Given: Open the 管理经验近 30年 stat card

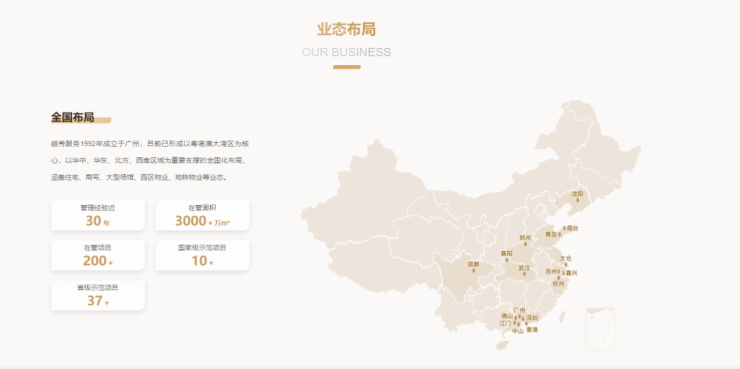Looking at the screenshot, I should (98, 216).
